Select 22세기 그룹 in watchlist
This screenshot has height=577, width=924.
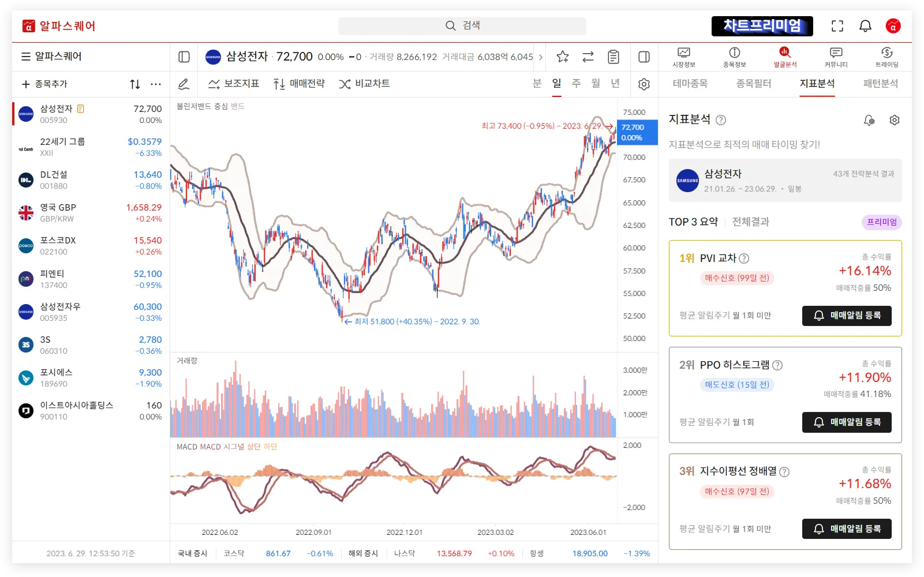[91, 147]
